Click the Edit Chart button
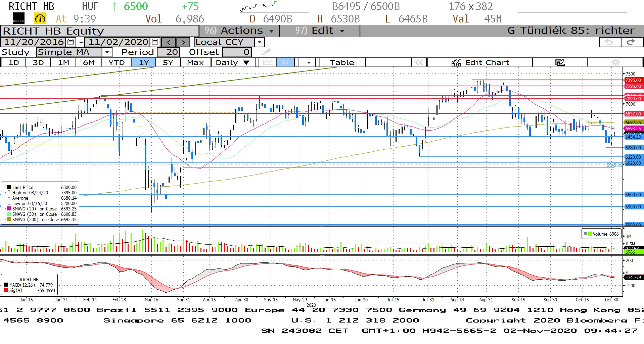This screenshot has height=344, width=644. [x=480, y=62]
